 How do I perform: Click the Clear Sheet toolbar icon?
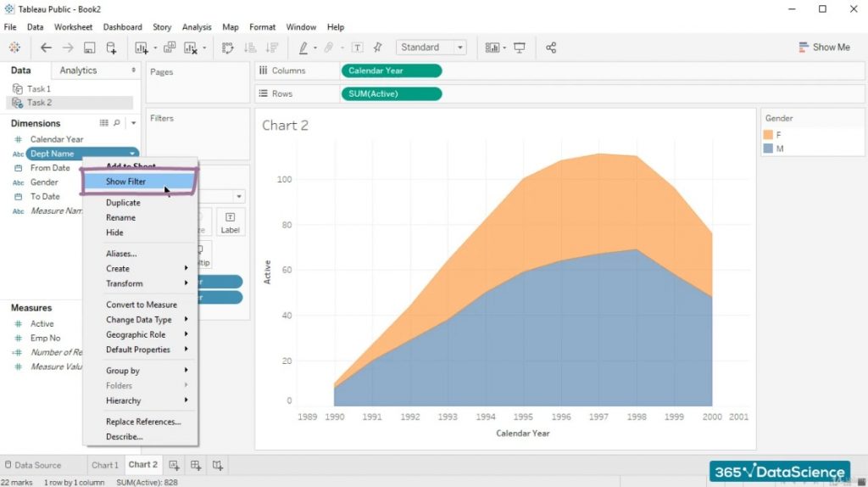(x=191, y=48)
